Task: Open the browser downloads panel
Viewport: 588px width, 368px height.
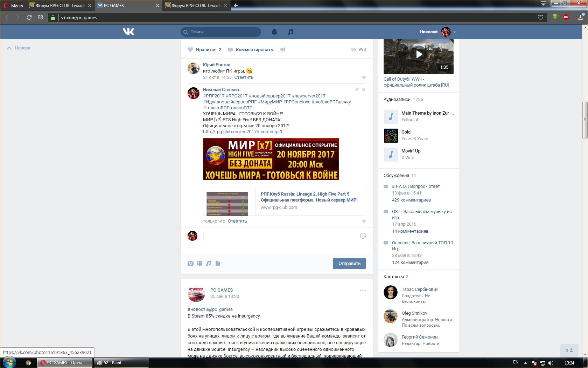Action: [x=581, y=17]
